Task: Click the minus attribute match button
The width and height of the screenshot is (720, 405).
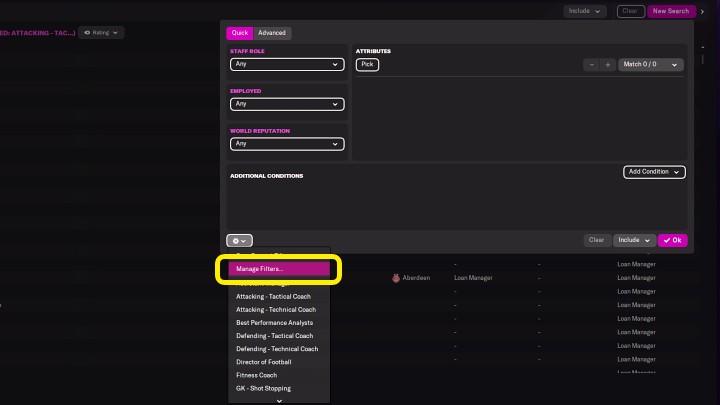Action: coord(592,65)
